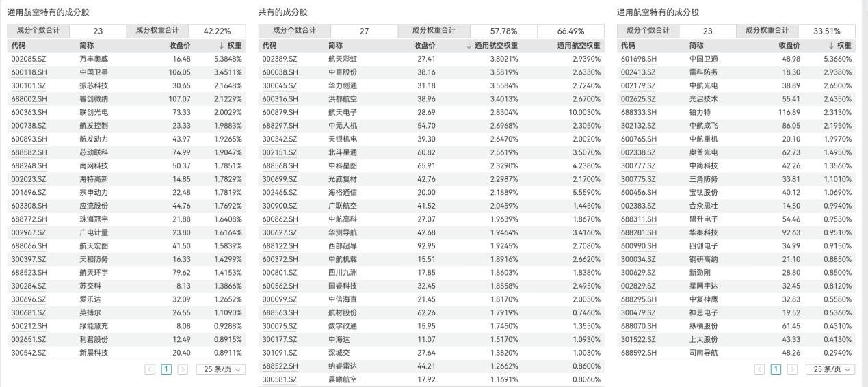Click the 成分权重合计 value showing 66.49%

click(570, 31)
